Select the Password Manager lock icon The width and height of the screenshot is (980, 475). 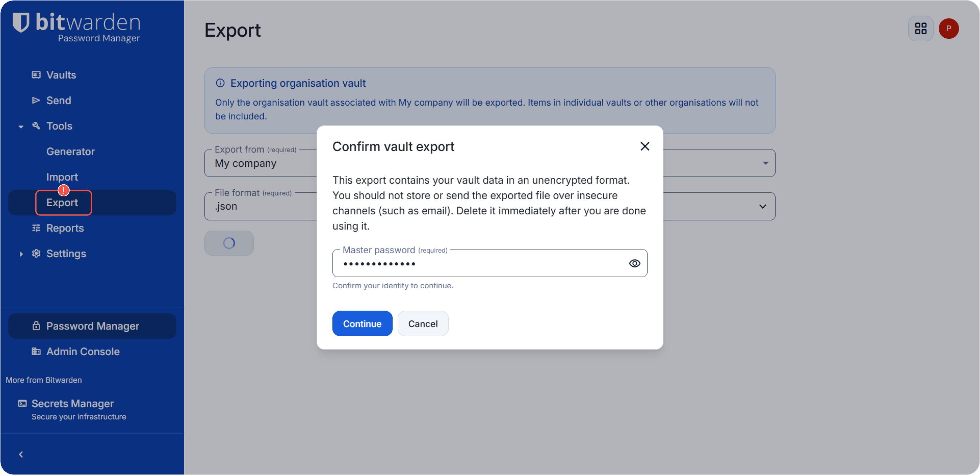[x=36, y=326]
